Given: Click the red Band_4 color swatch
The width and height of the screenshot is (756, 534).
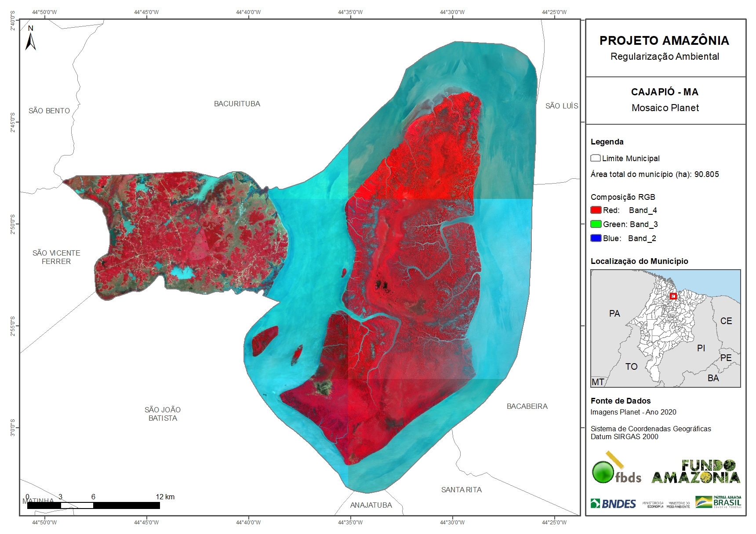Looking at the screenshot, I should [596, 210].
